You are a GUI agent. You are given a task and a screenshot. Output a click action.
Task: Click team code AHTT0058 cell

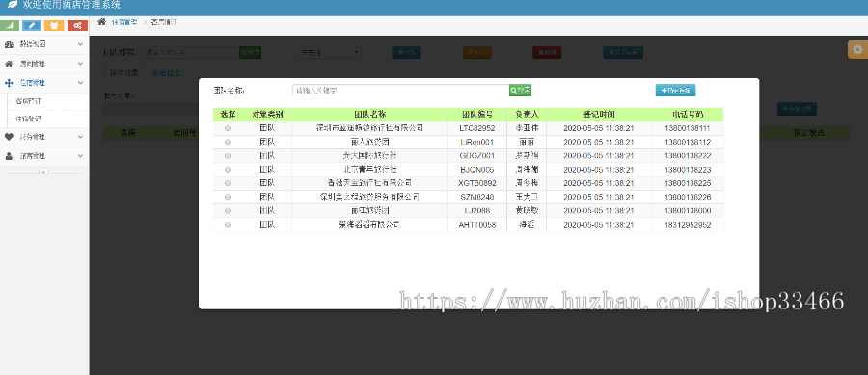(477, 225)
